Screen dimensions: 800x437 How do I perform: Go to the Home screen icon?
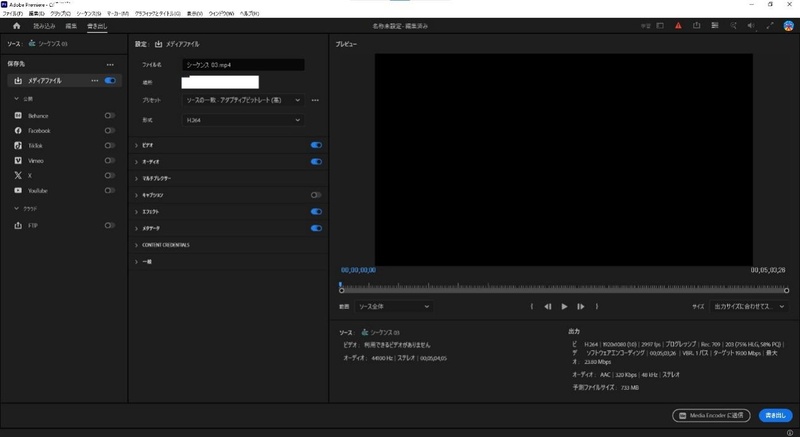(x=17, y=26)
